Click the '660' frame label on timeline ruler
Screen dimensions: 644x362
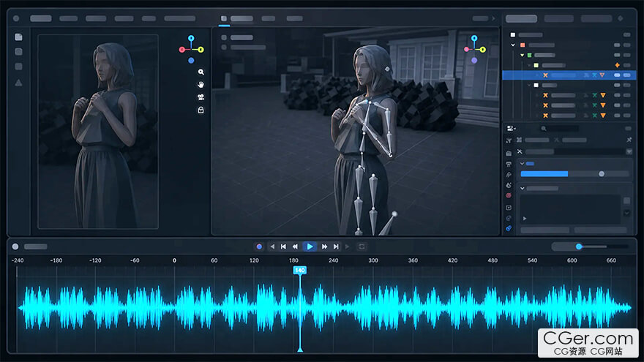pos(611,260)
